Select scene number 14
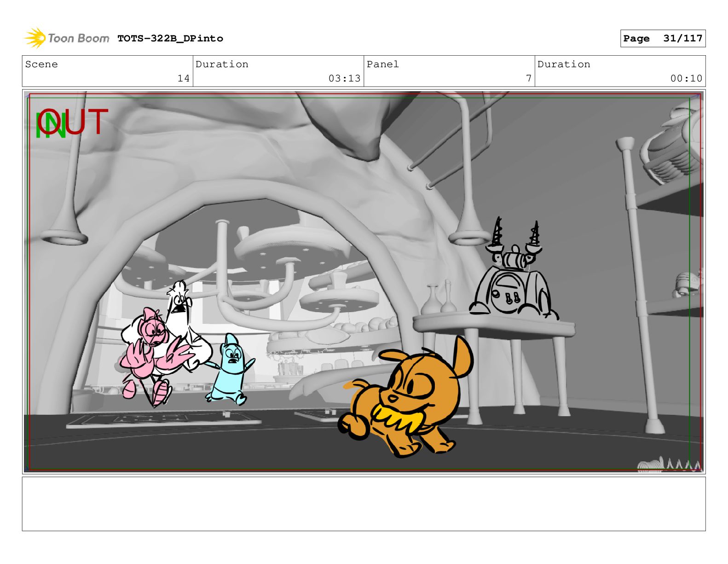 (x=184, y=79)
